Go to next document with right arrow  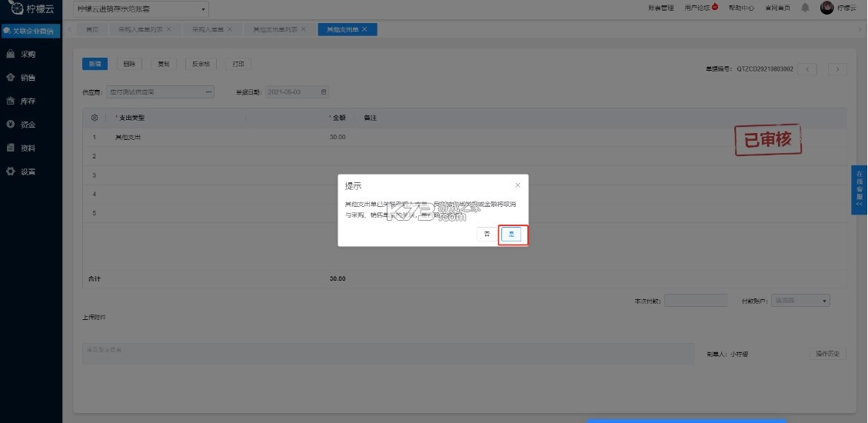pos(837,69)
